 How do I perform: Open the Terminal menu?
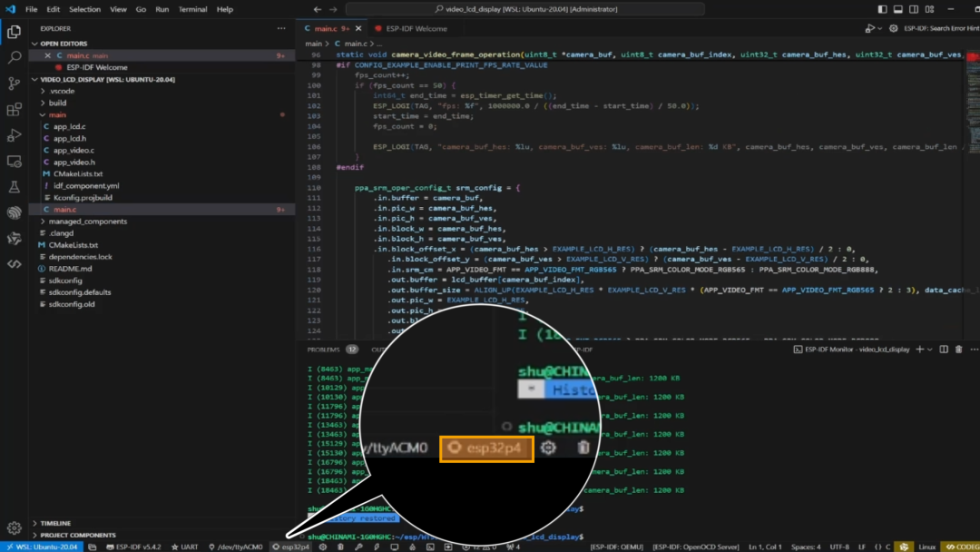tap(192, 9)
